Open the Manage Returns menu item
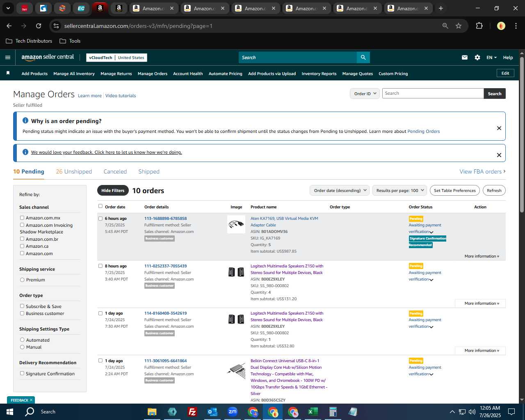Image resolution: width=525 pixels, height=420 pixels. point(116,74)
